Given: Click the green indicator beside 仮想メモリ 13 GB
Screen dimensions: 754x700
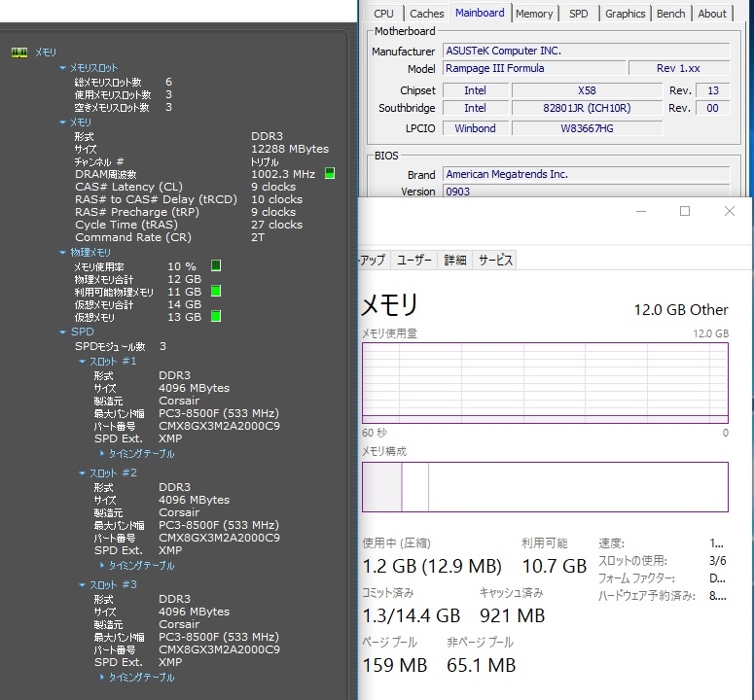Looking at the screenshot, I should (x=216, y=316).
